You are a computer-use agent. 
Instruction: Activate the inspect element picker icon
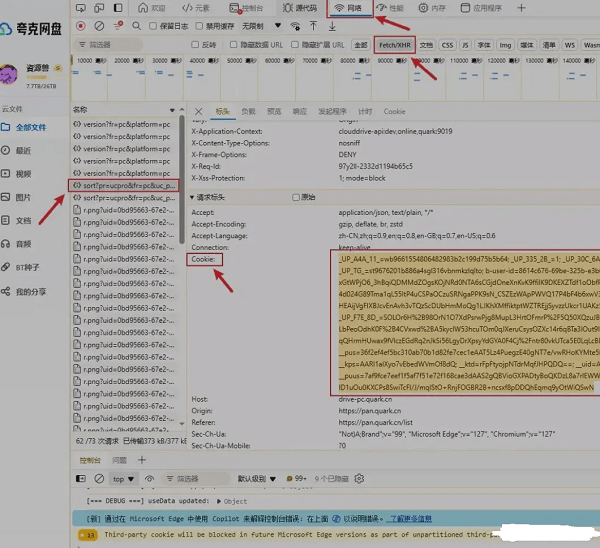pyautogui.click(x=81, y=8)
